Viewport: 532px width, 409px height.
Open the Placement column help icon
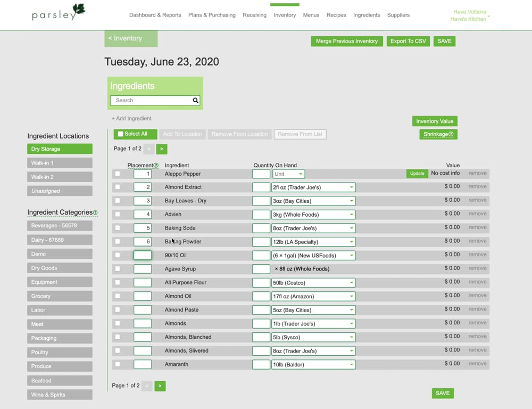tap(155, 165)
